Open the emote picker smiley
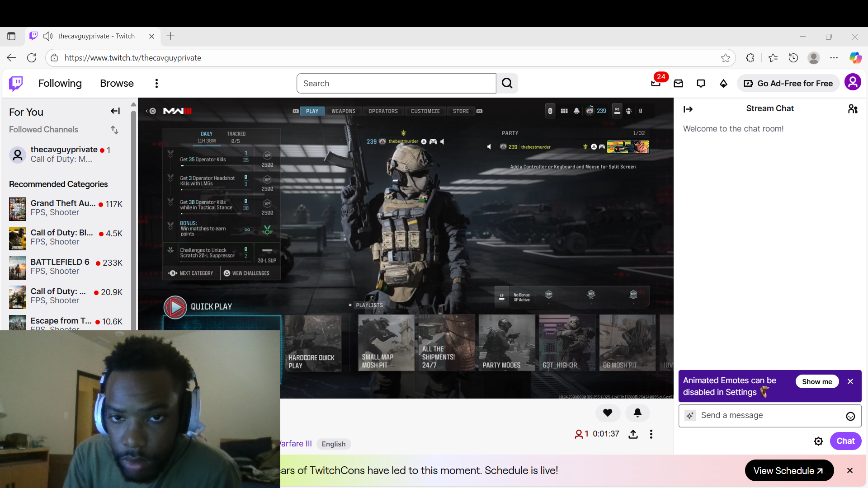 850,416
